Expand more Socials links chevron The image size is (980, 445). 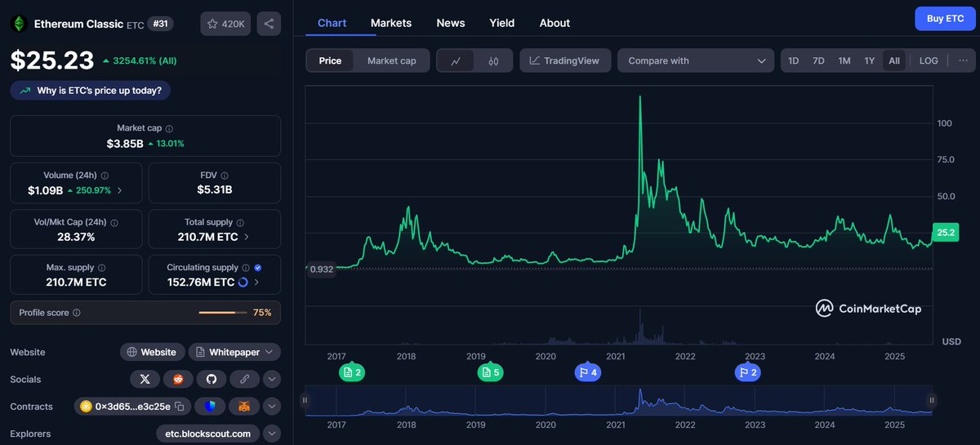pos(272,379)
